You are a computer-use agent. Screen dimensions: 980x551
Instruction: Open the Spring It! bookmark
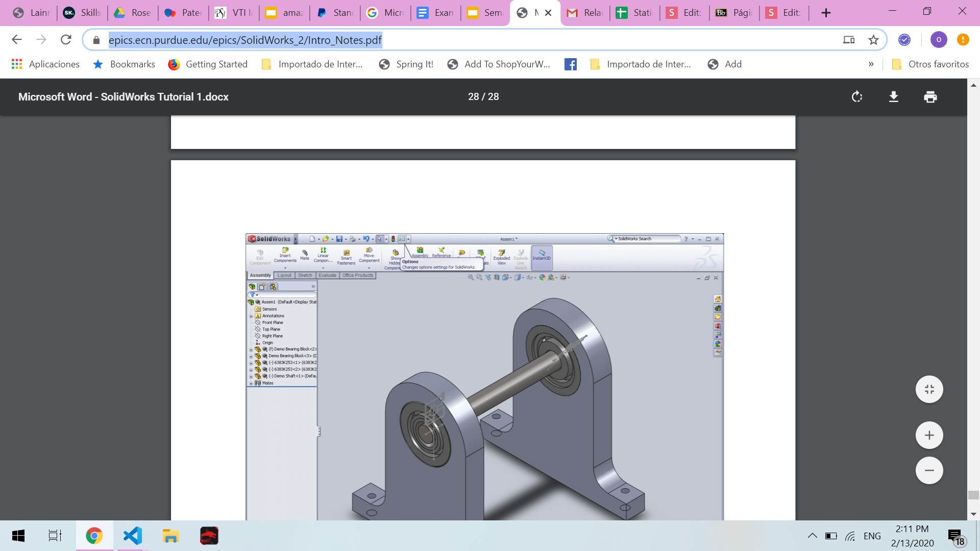pos(406,64)
